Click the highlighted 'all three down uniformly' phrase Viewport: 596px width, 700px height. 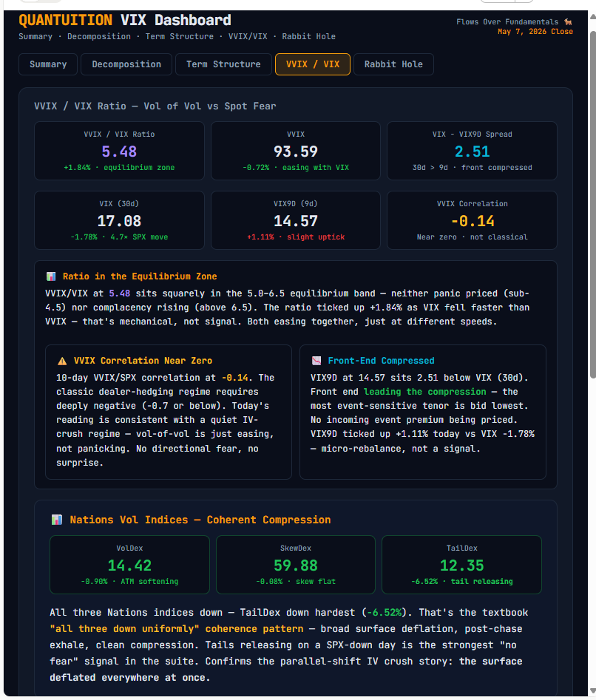(x=124, y=628)
